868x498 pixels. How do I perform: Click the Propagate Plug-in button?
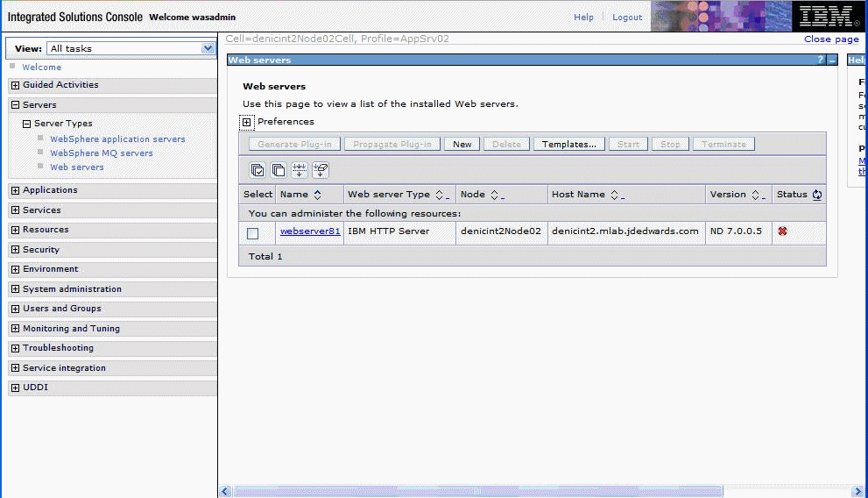pos(392,144)
